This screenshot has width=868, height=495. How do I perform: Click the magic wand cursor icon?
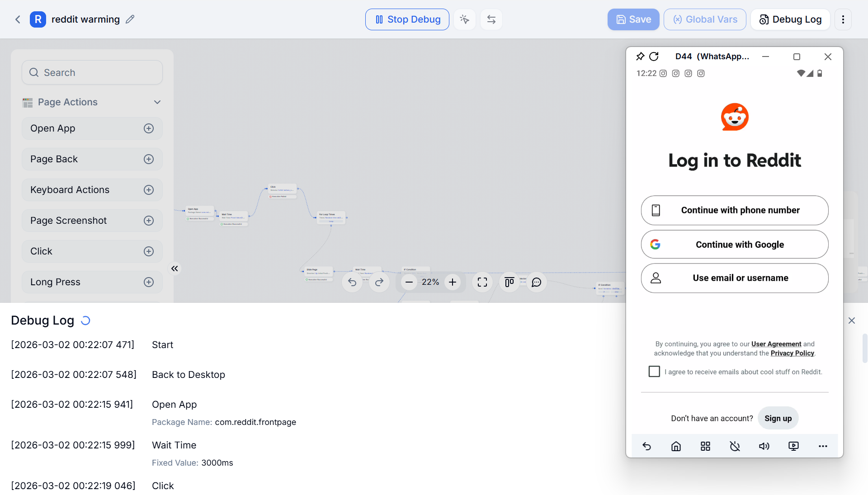coord(464,19)
